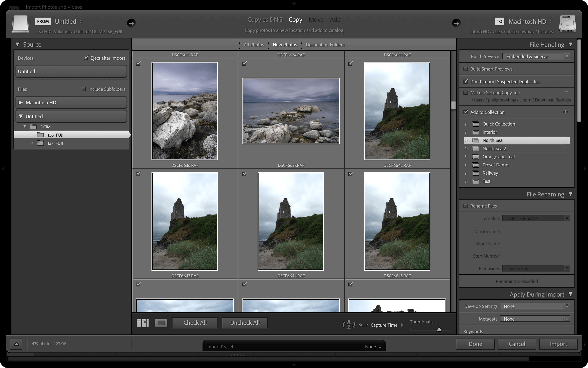588x368 pixels.
Task: Enable Make a Second Copy To
Action: pos(465,92)
